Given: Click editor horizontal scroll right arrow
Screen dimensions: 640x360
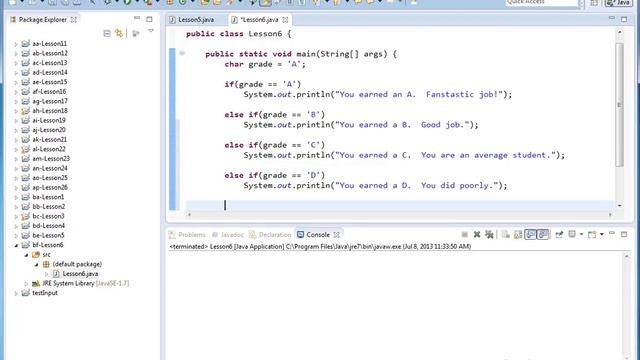Looking at the screenshot, I should 610,214.
